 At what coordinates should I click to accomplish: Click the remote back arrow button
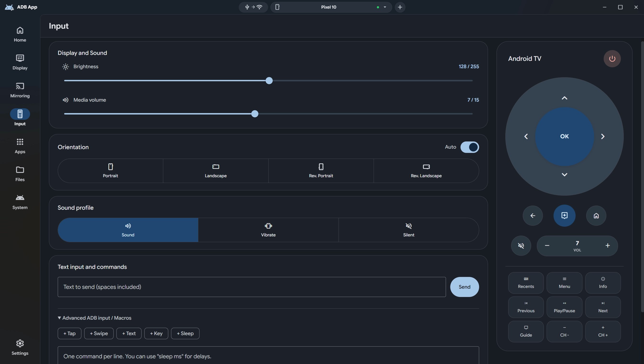[533, 215]
